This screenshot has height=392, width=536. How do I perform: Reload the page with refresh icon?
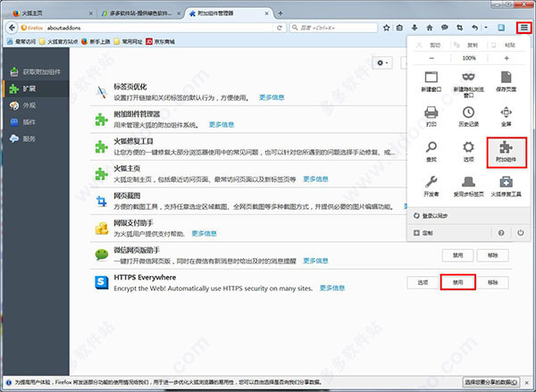(280, 28)
